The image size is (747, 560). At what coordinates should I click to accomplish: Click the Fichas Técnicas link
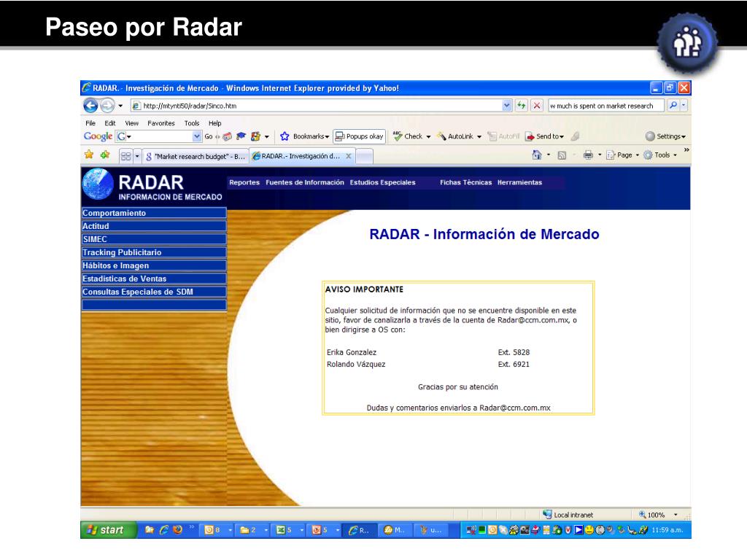click(466, 182)
